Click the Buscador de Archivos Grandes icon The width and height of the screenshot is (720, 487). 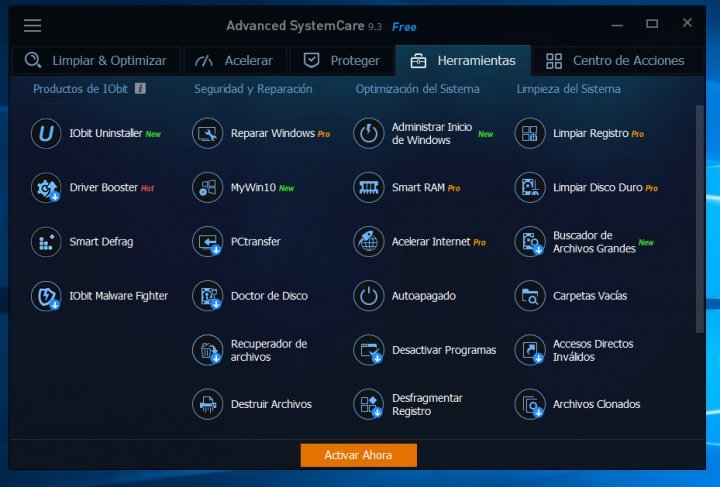(x=530, y=242)
